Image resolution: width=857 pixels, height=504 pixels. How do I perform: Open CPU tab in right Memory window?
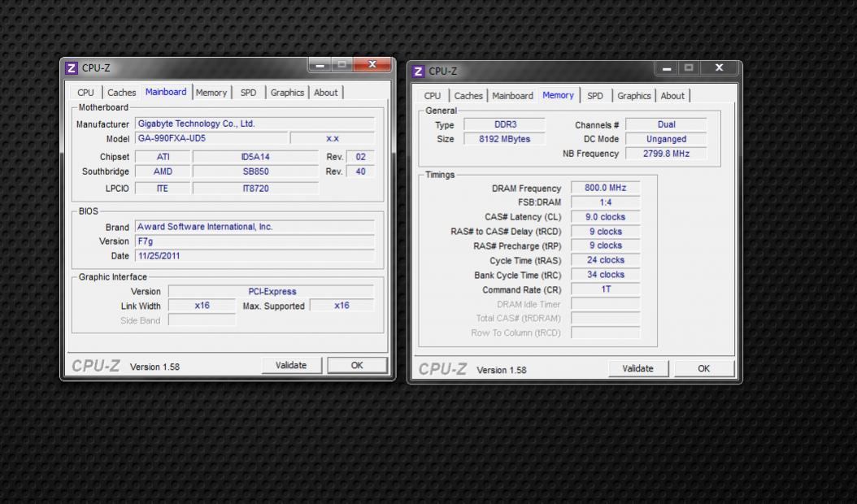click(x=433, y=96)
